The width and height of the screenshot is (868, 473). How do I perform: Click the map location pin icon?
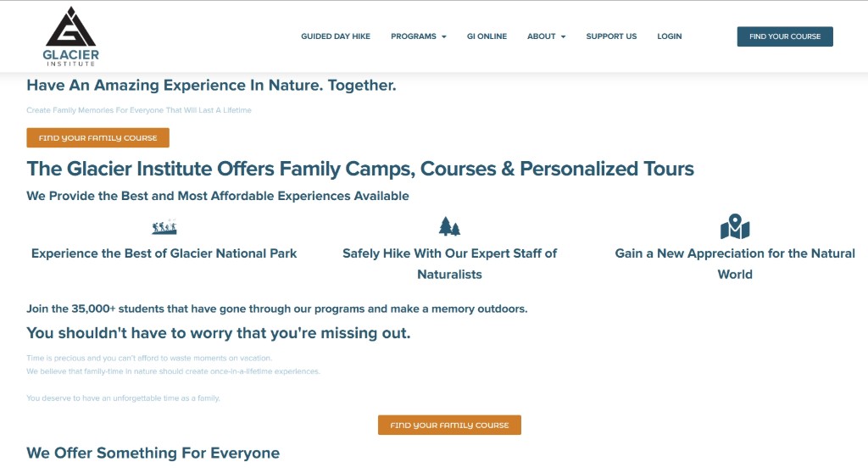click(735, 226)
